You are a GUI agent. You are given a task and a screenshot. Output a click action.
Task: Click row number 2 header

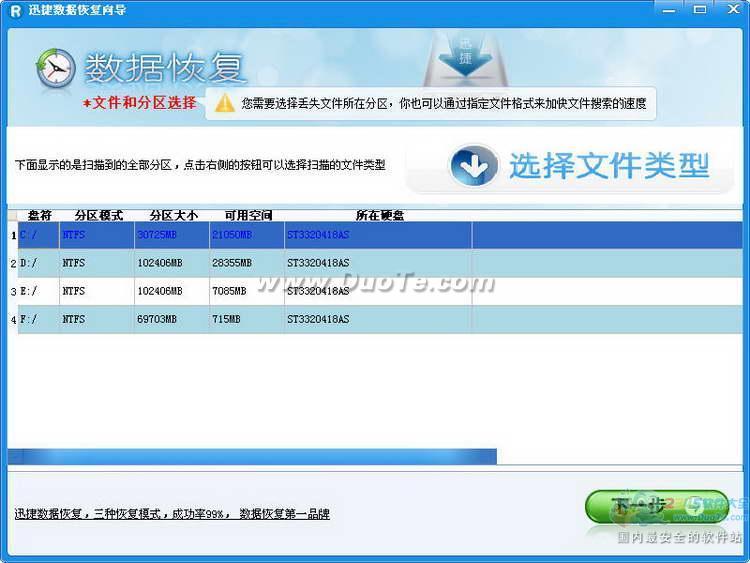13,264
